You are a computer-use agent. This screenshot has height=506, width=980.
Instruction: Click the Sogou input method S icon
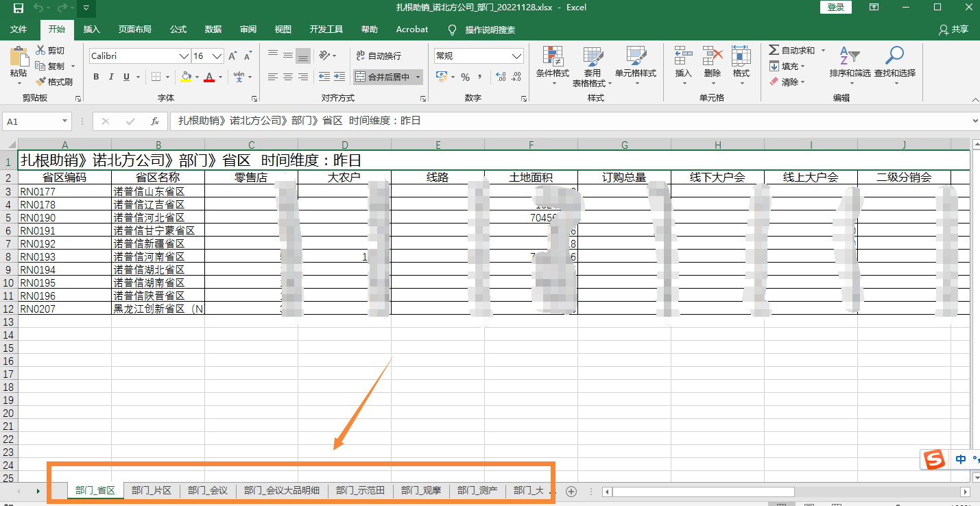click(x=933, y=460)
